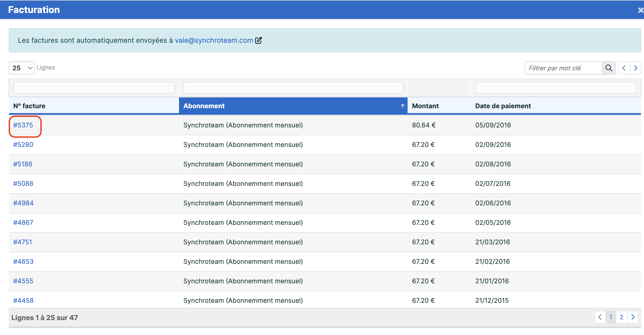Screen dimensions: 644x335
Task: Open invoice #5375
Action: (x=23, y=125)
